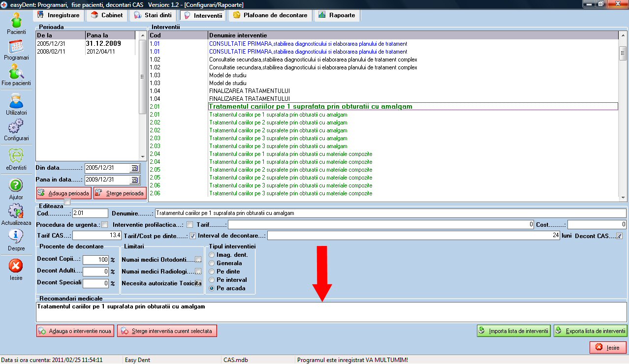Select Generala intervention type
Viewport: 629px width, 364px height.
pyautogui.click(x=212, y=263)
